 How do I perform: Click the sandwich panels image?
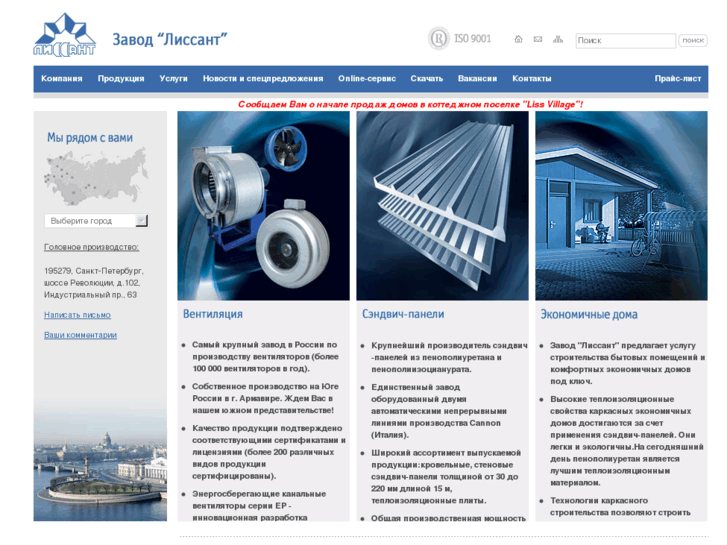coord(442,205)
